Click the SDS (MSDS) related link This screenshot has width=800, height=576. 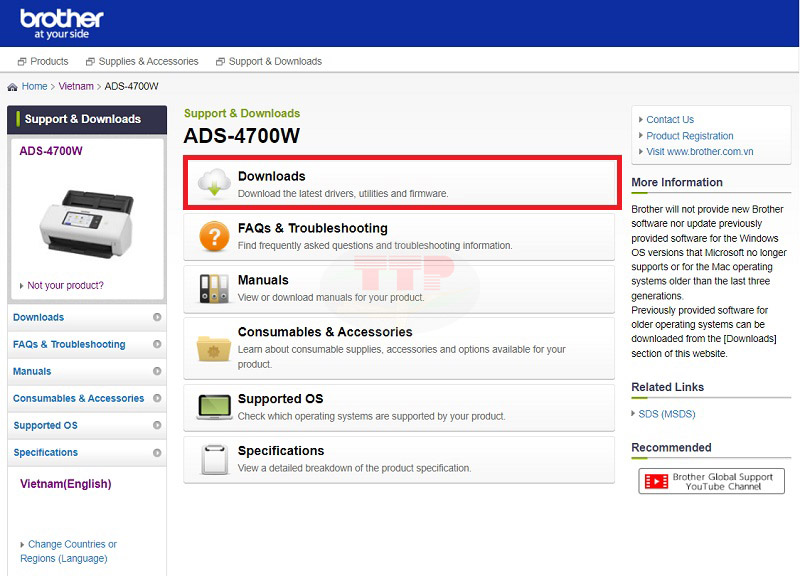(666, 414)
